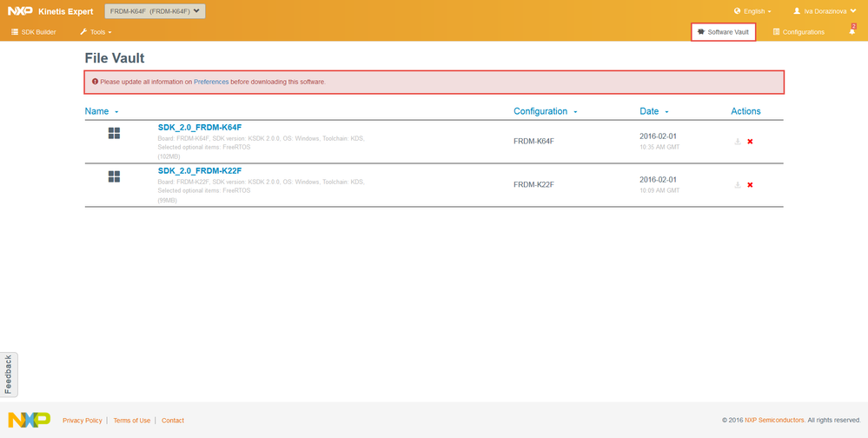Sort the table by Configuration column

[546, 111]
